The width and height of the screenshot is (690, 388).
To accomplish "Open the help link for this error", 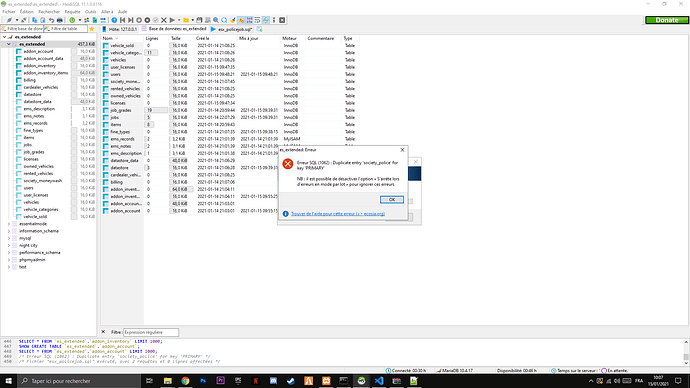I will (338, 214).
